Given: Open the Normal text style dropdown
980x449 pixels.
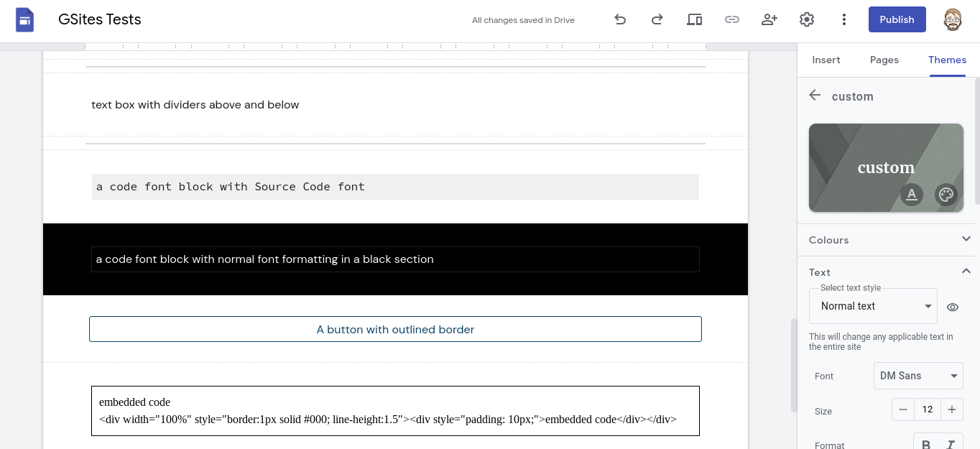Looking at the screenshot, I should [873, 306].
